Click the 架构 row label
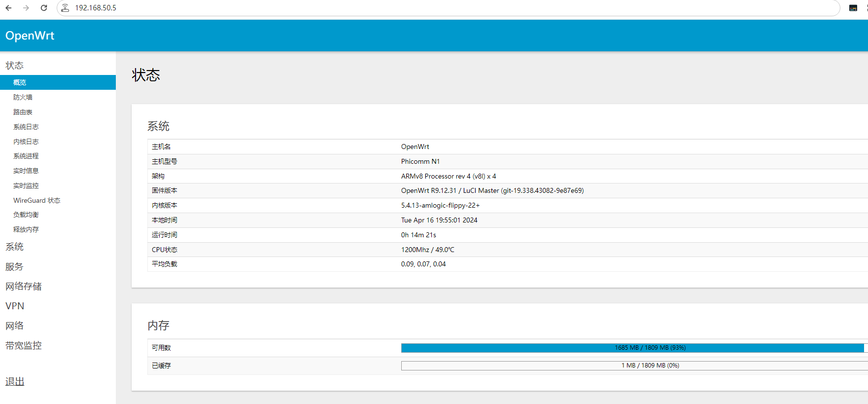Viewport: 868px width, 404px height. pyautogui.click(x=158, y=176)
